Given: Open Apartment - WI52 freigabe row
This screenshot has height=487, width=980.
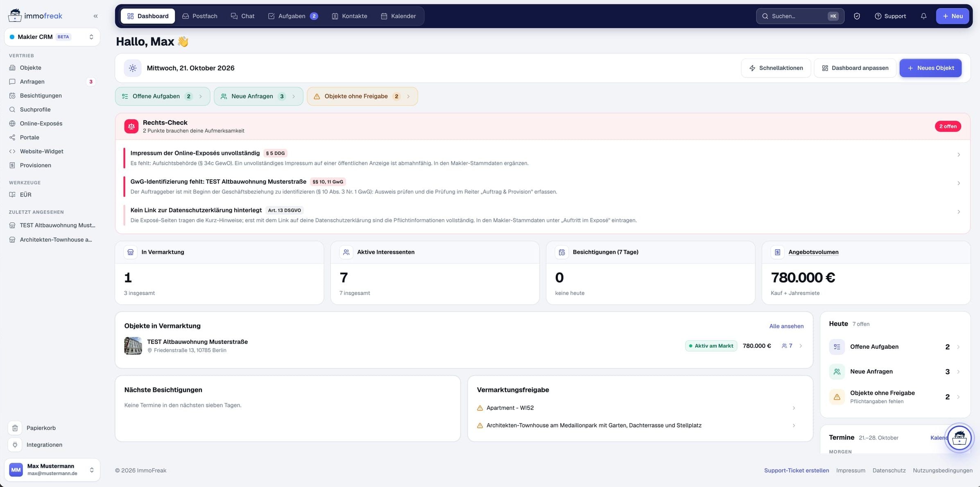Looking at the screenshot, I should coord(636,408).
